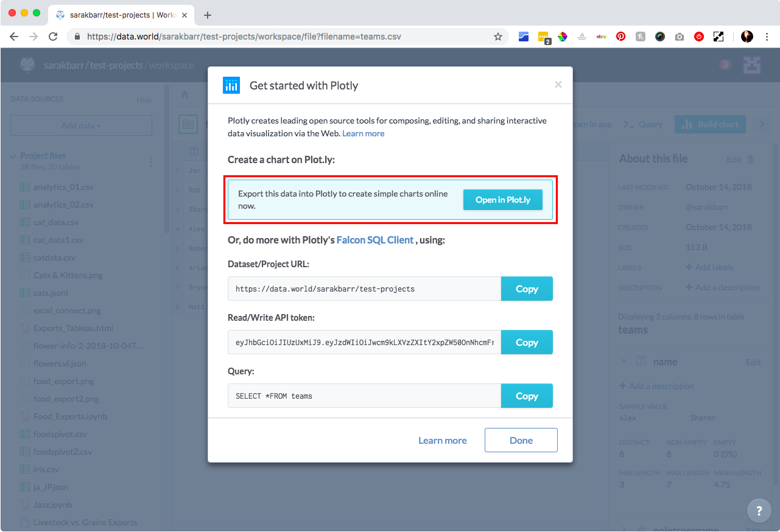780x532 pixels.
Task: Click the workspace home icon
Action: point(184,95)
